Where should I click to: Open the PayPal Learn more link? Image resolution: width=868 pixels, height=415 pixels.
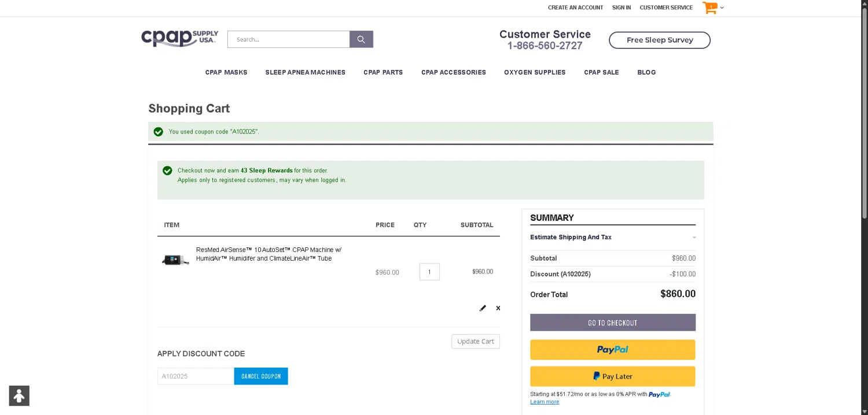click(x=545, y=402)
